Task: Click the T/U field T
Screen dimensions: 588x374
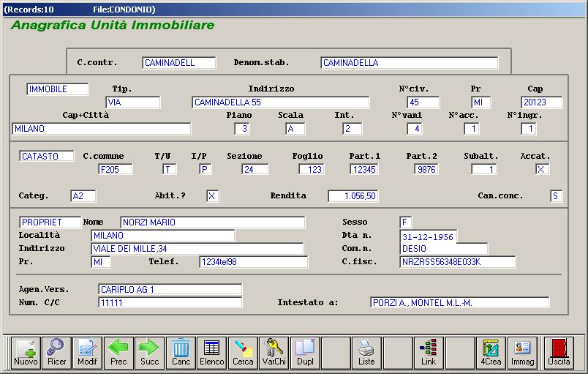Action: click(169, 169)
